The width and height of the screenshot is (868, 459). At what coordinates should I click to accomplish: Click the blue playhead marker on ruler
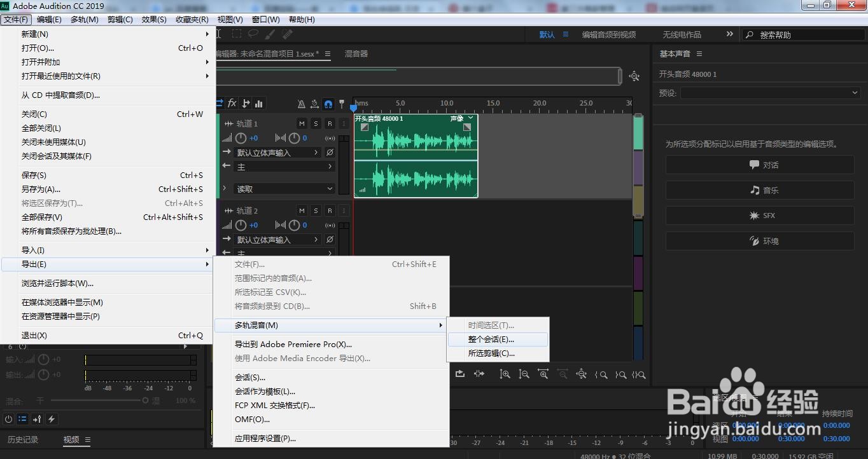pyautogui.click(x=354, y=107)
